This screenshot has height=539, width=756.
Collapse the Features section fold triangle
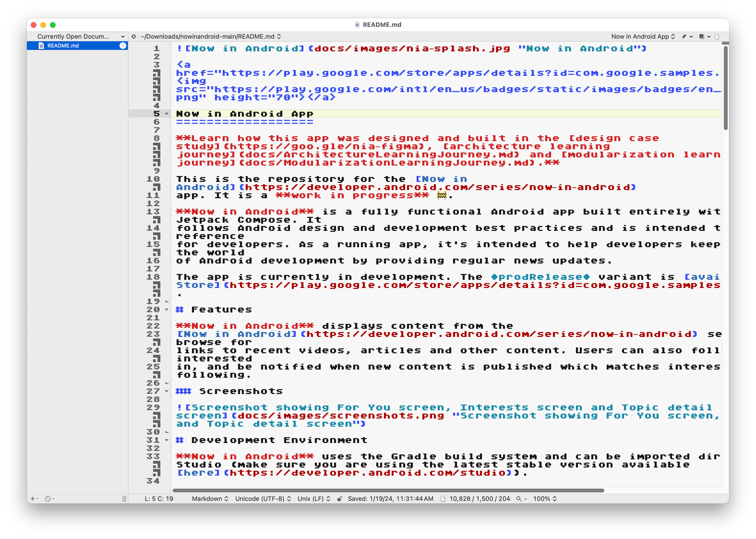click(x=167, y=310)
